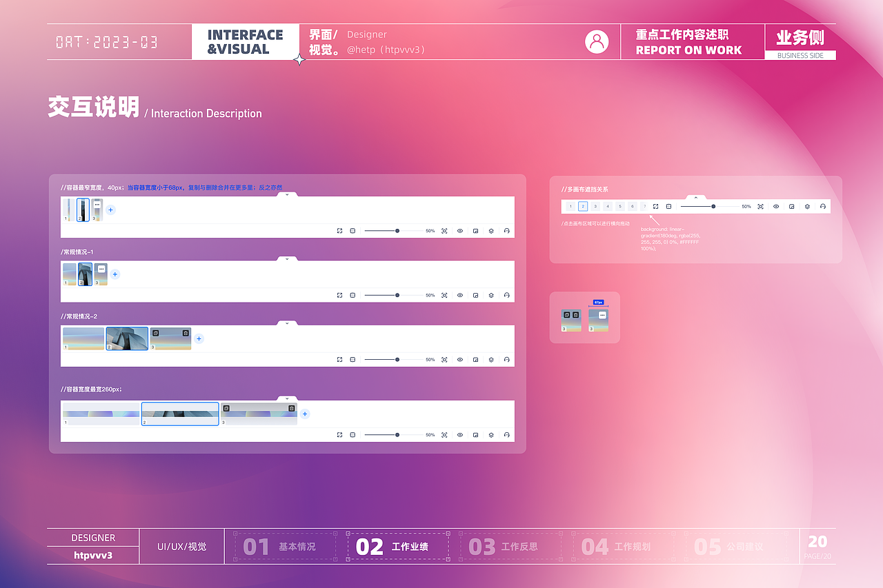Click fit-to-screen icon in 常规情况-1 toolbar

tap(444, 295)
